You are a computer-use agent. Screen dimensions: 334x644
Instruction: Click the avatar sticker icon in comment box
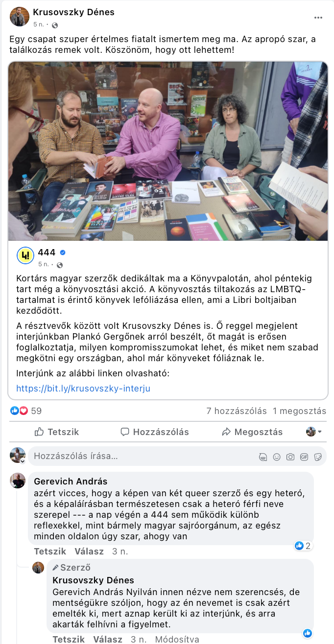263,457
